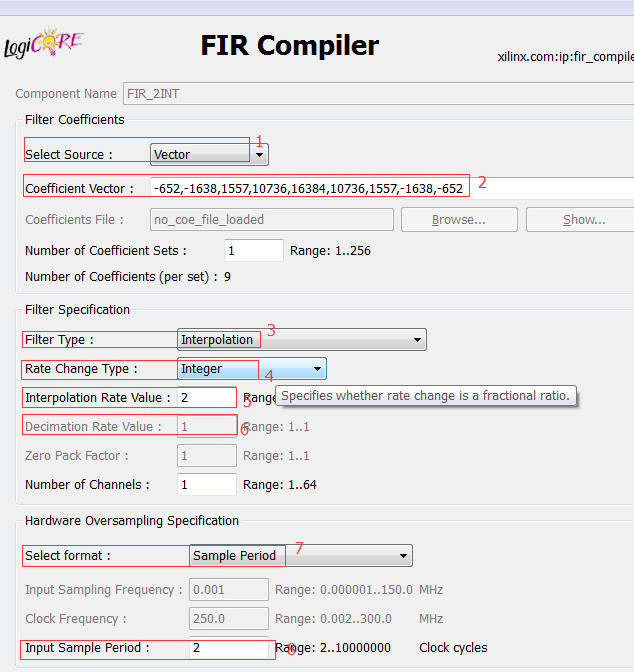Click the Coefficients File field no_coe_file_loaded

272,219
